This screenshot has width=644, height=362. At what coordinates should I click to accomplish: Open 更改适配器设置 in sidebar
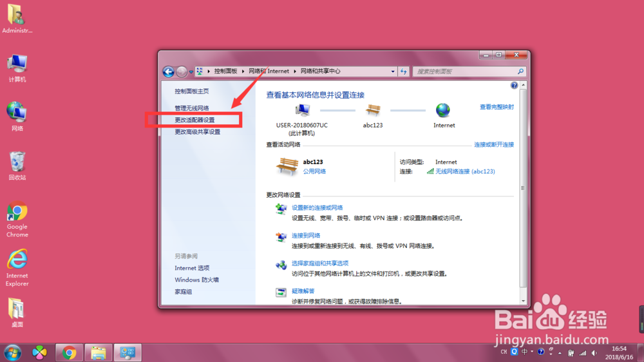(x=194, y=120)
